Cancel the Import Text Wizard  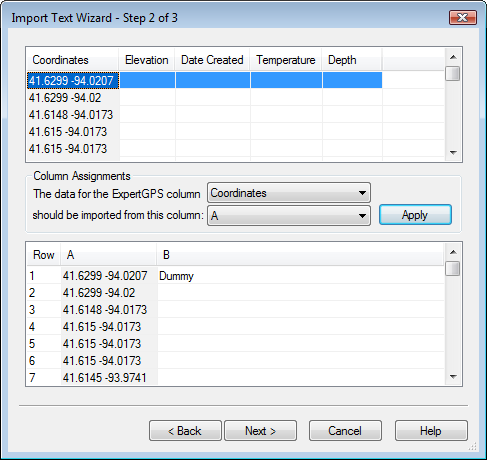[x=345, y=431]
